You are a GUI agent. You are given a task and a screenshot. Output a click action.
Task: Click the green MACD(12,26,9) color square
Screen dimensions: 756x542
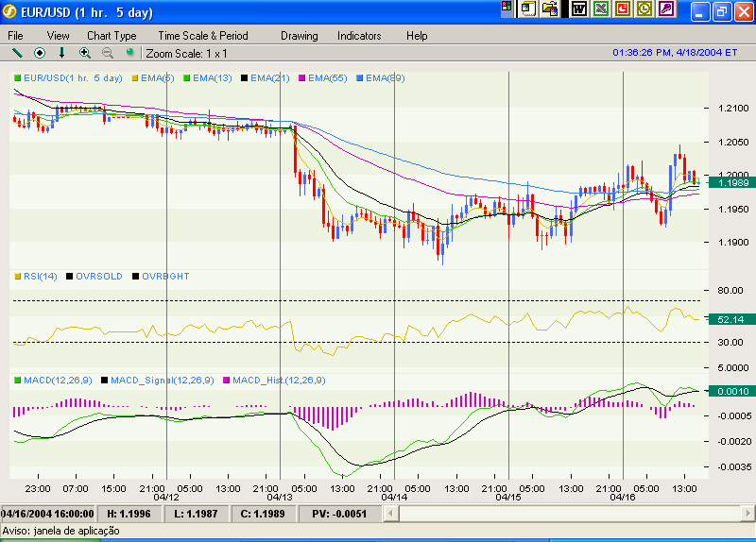(17, 380)
